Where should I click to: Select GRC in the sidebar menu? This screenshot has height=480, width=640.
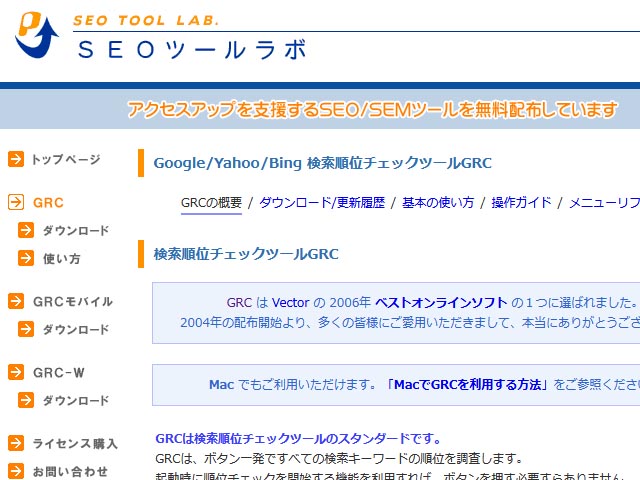[48, 202]
